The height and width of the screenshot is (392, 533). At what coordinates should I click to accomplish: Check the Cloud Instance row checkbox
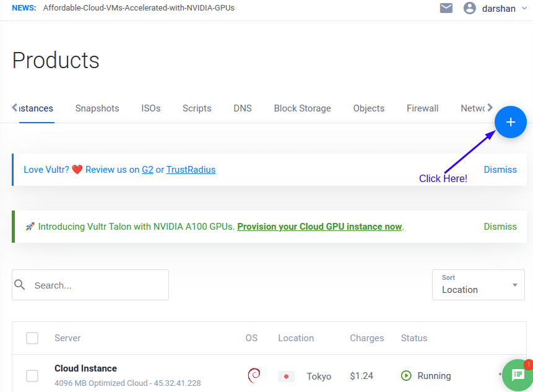pos(32,376)
